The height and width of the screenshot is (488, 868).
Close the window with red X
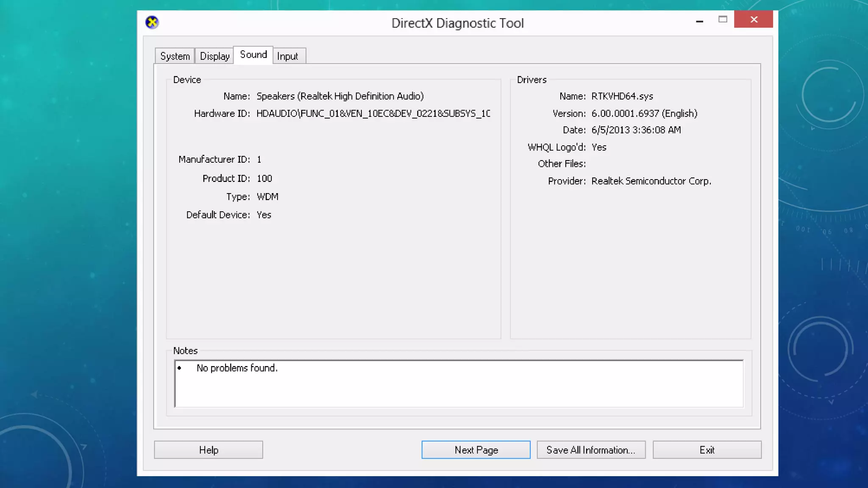(754, 19)
